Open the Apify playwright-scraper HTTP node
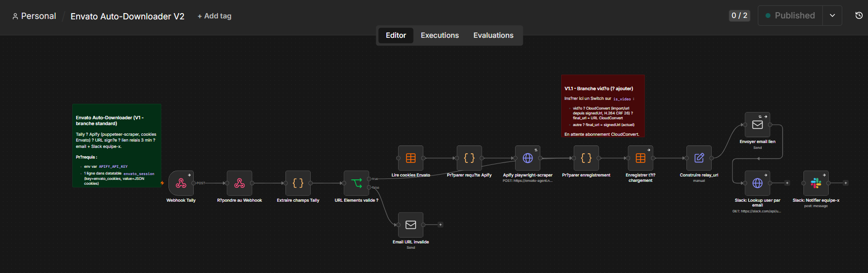 [x=528, y=158]
